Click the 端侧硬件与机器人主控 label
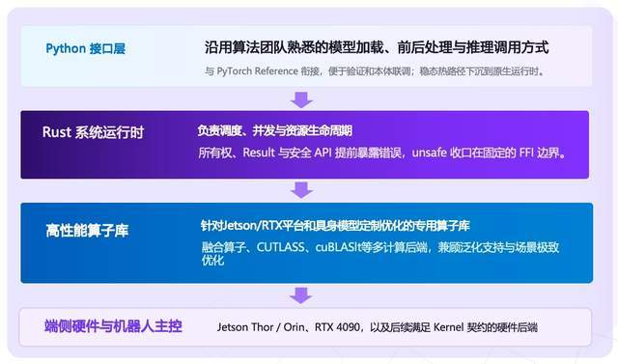The height and width of the screenshot is (364, 618). pyautogui.click(x=114, y=326)
